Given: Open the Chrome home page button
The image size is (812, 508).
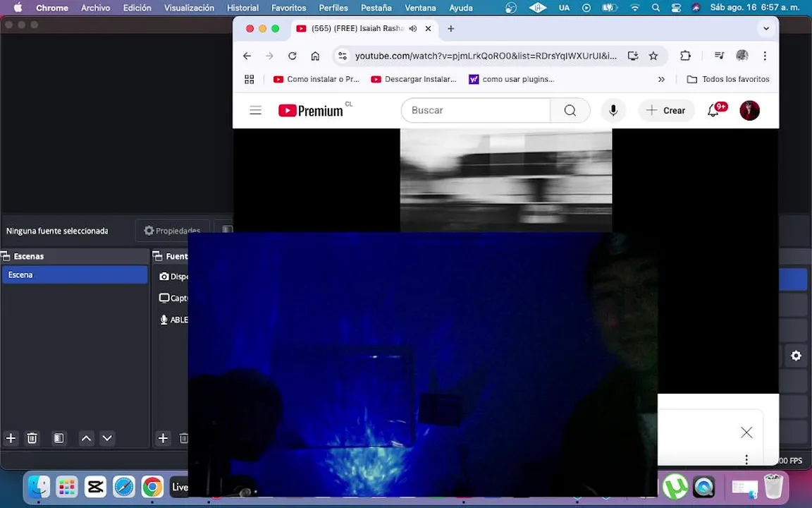Looking at the screenshot, I should point(315,56).
